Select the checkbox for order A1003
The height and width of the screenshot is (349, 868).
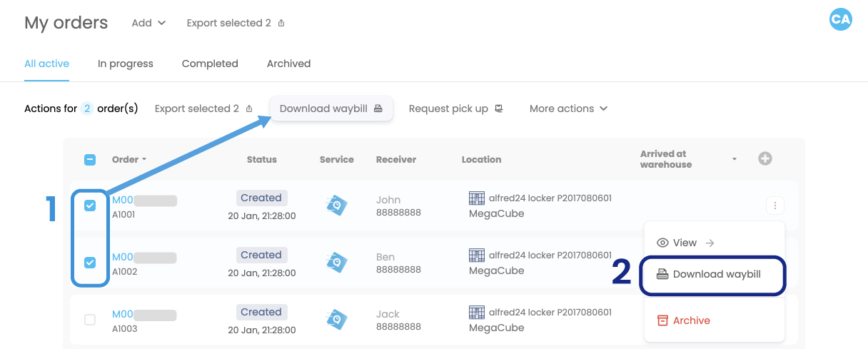coord(90,320)
